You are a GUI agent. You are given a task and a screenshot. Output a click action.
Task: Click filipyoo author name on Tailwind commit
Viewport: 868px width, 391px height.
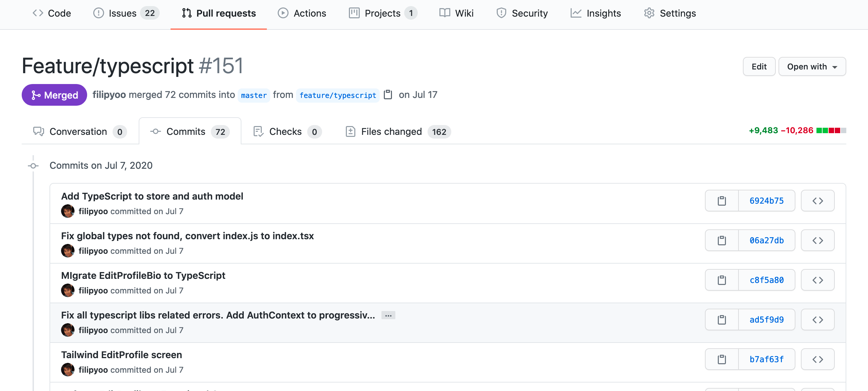[x=93, y=370]
